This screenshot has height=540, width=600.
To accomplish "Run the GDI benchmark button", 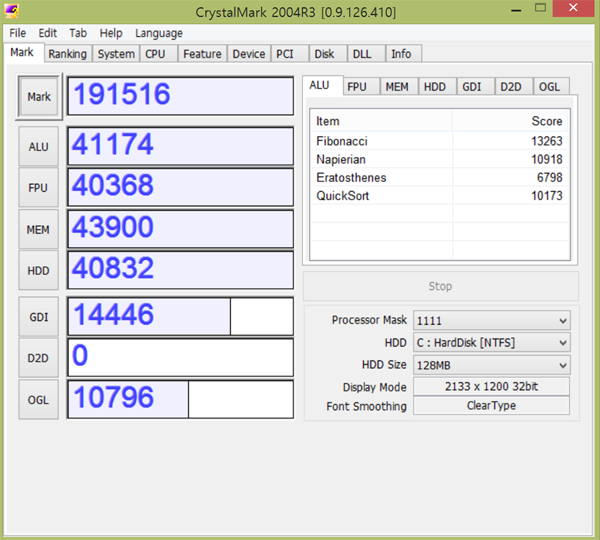I will (x=39, y=317).
